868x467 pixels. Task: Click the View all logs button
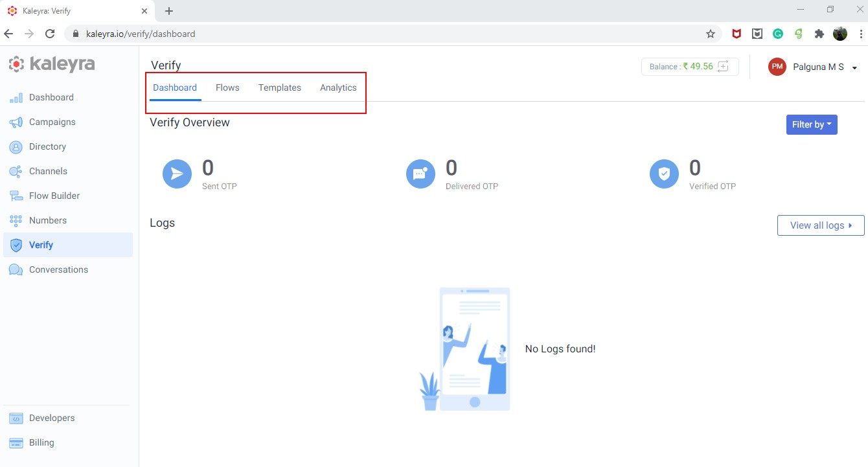pos(821,225)
